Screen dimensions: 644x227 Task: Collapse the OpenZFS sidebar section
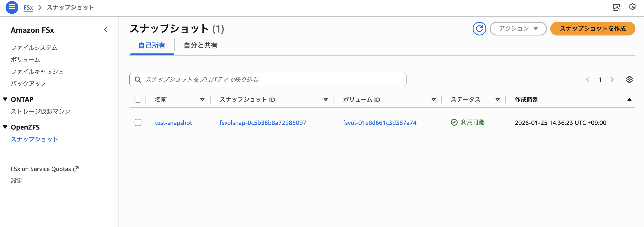(5, 127)
